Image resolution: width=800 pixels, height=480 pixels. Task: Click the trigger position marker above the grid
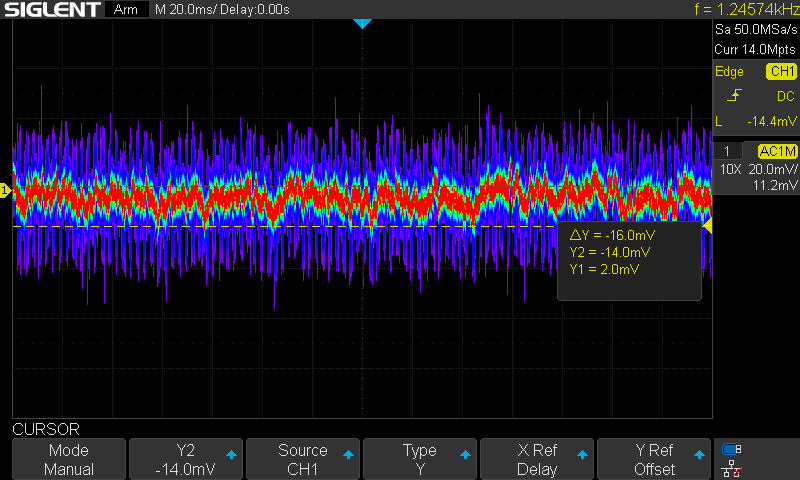coord(362,23)
